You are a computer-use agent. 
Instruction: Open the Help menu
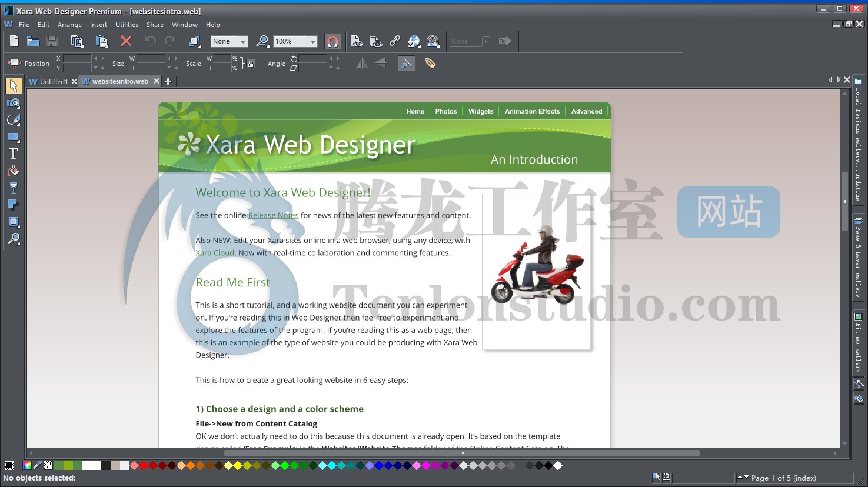pos(212,25)
